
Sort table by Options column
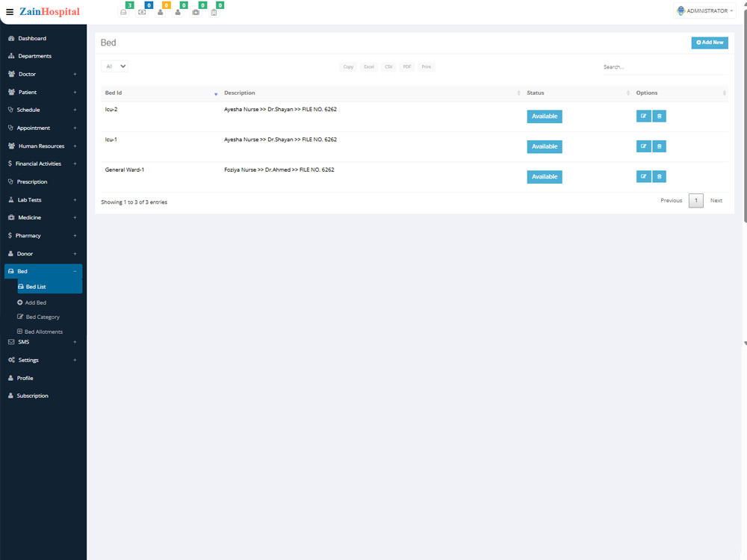(x=680, y=93)
